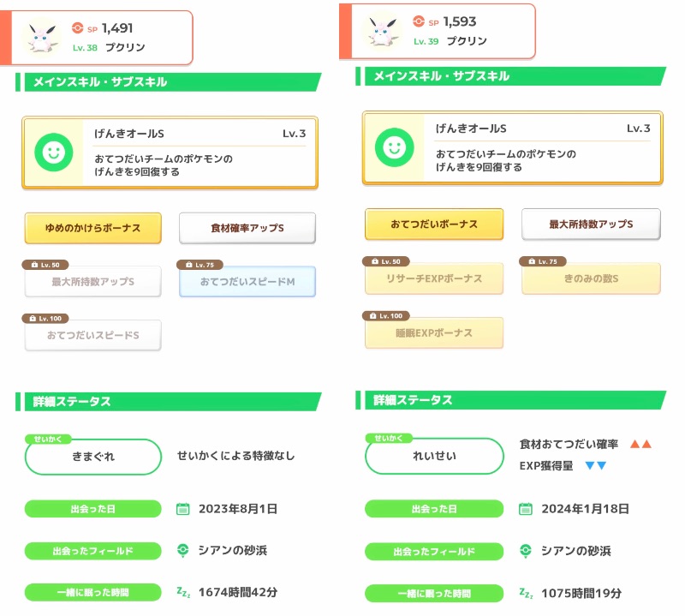Tap the locked リサーチEXPボーナス skill
685x616 pixels.
(434, 278)
